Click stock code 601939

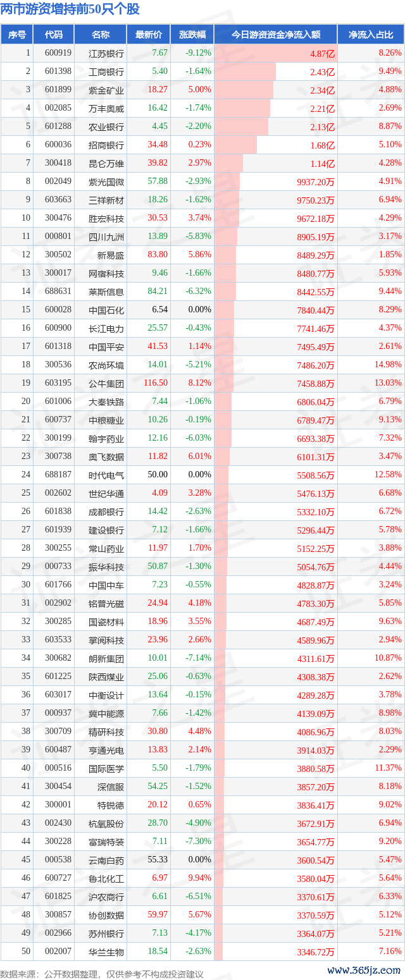tap(58, 530)
